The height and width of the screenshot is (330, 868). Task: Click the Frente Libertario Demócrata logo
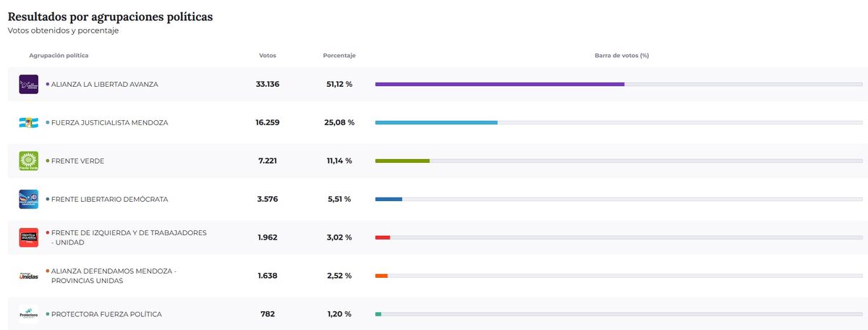point(28,199)
